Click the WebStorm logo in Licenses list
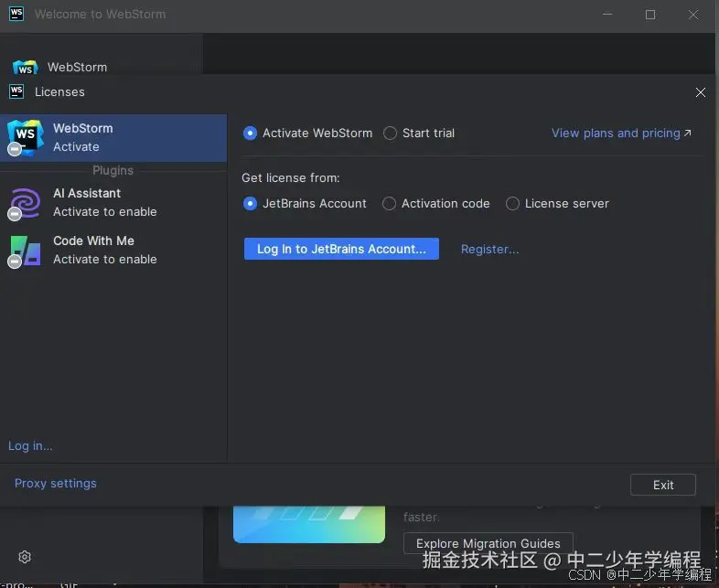The height and width of the screenshot is (588, 719). point(26,136)
